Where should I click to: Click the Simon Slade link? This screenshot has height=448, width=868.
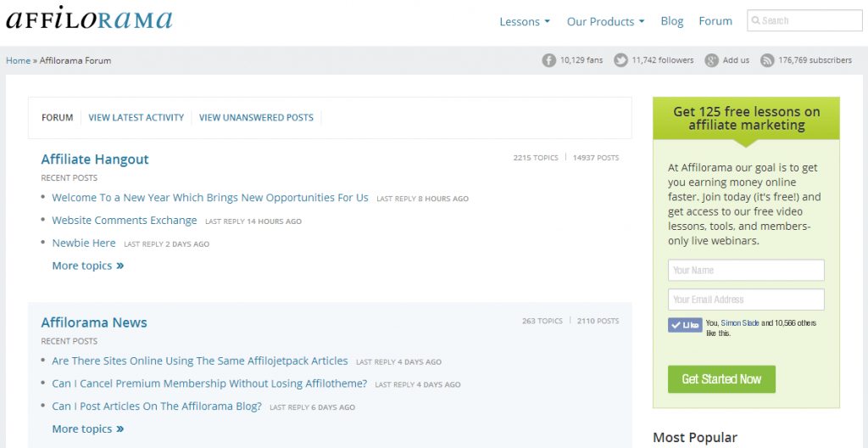pyautogui.click(x=740, y=322)
